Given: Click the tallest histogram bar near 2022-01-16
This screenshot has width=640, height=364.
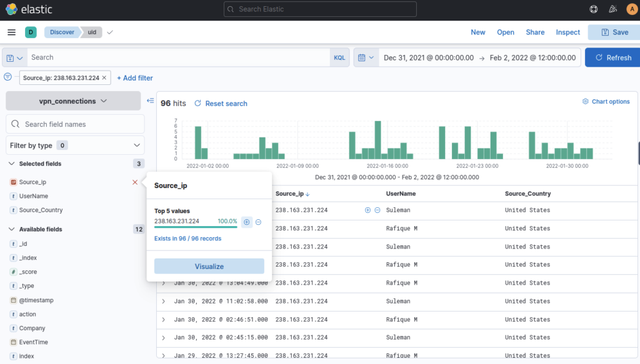Looking at the screenshot, I should 378,140.
